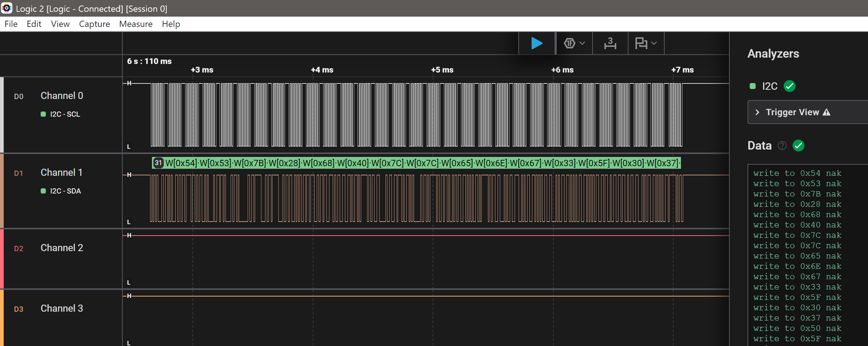Open the Capture menu
This screenshot has width=868, height=346.
[x=94, y=24]
